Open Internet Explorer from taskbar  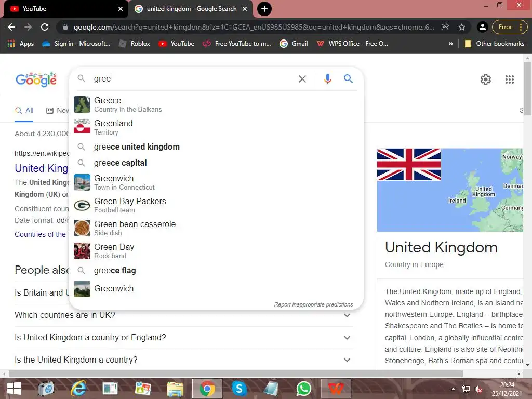click(78, 389)
